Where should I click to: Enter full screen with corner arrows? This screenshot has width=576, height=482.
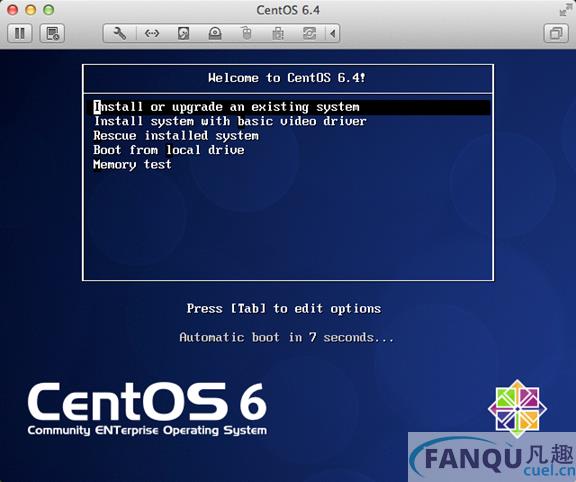(565, 10)
